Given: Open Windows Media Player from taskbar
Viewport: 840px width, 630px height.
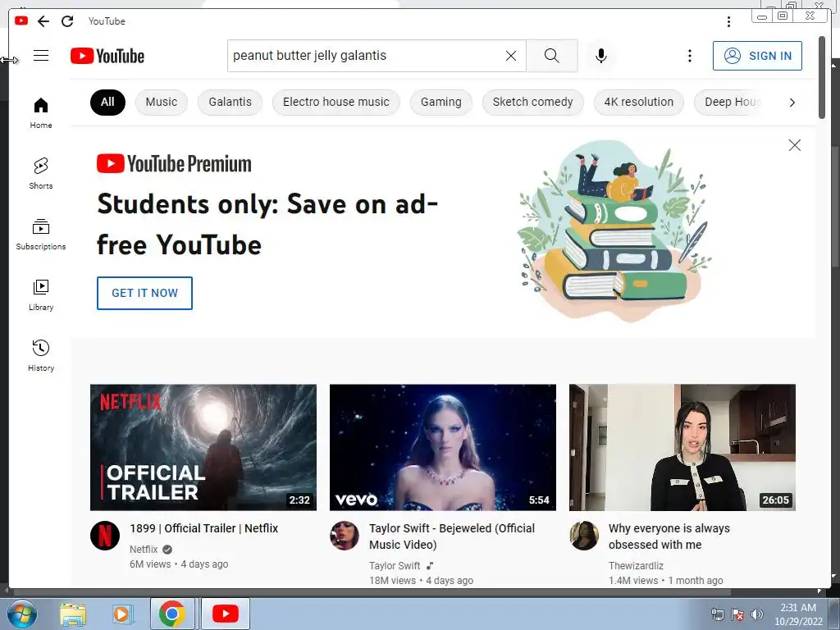Looking at the screenshot, I should coord(123,614).
